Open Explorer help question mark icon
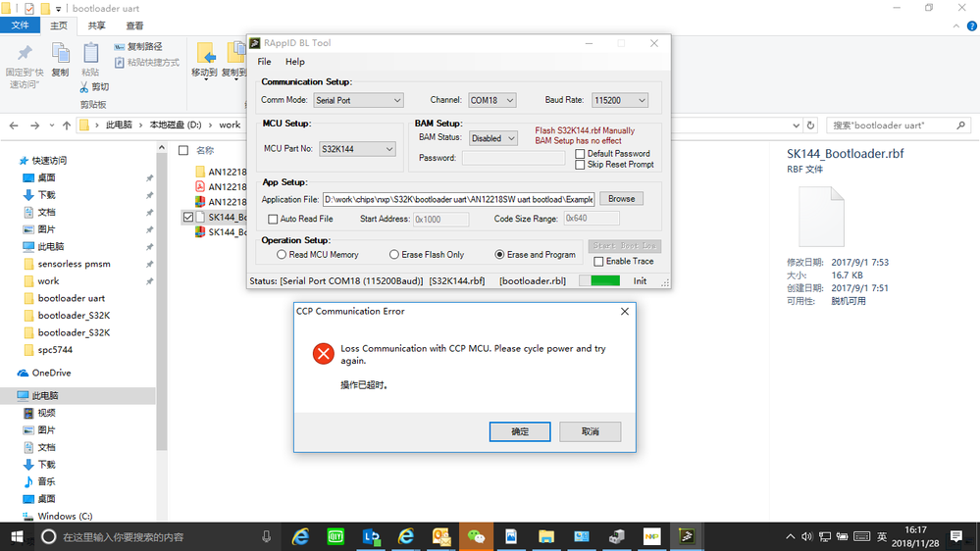 [972, 26]
